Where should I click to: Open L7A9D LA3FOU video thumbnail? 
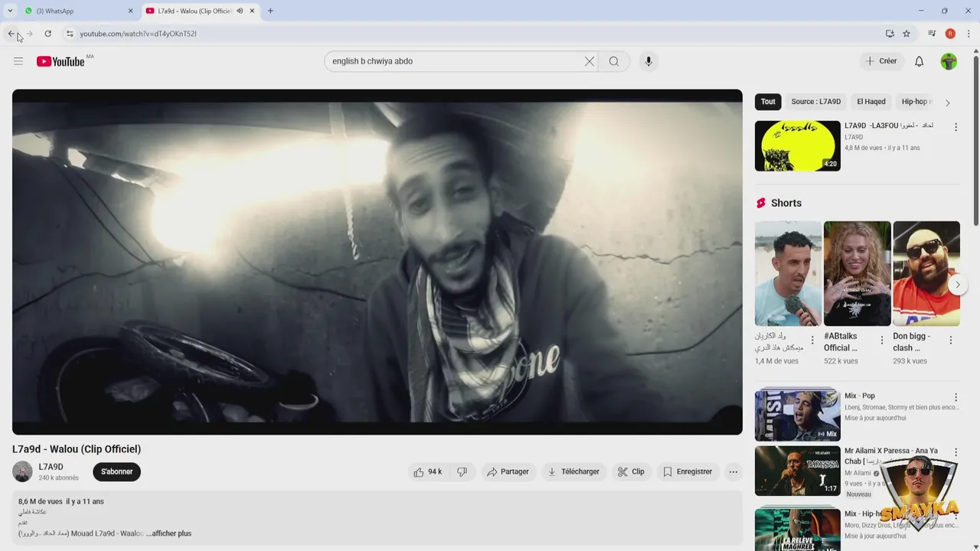pos(798,145)
